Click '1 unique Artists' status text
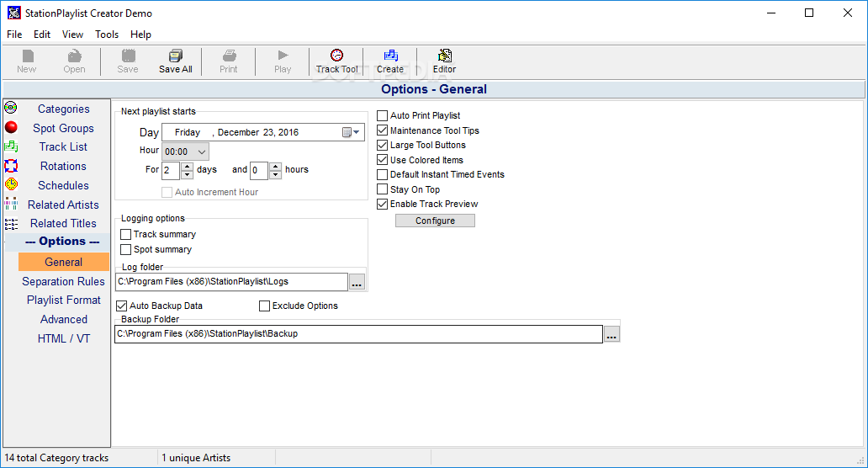This screenshot has width=868, height=468. coord(196,458)
